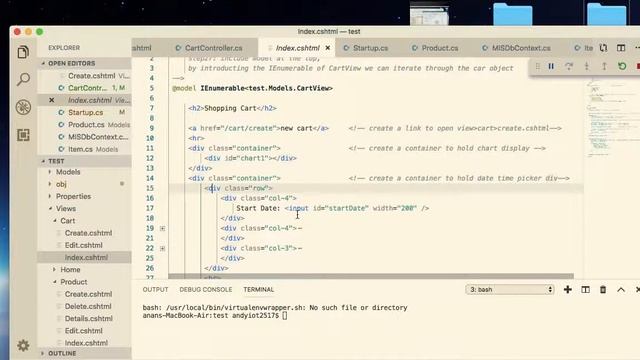Open the terminal selector showing 3: bash
Image resolution: width=640 pixels, height=360 pixels.
[x=510, y=289]
